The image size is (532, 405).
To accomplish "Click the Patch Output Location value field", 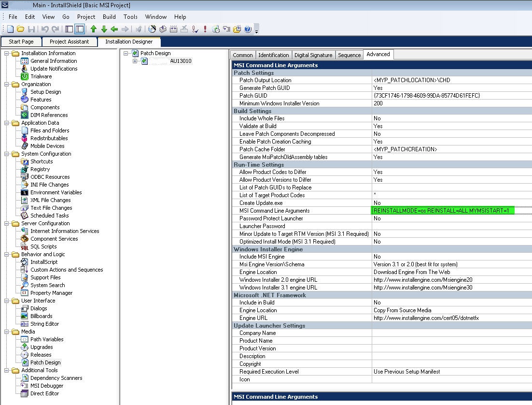I will [x=451, y=80].
